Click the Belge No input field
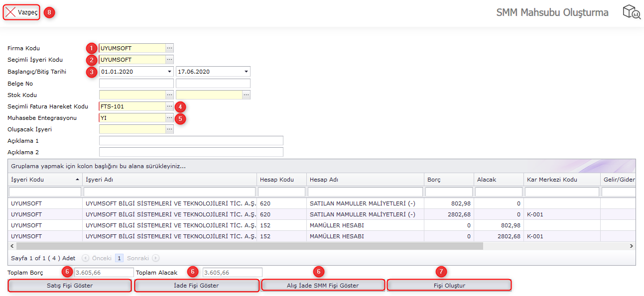 [x=135, y=83]
